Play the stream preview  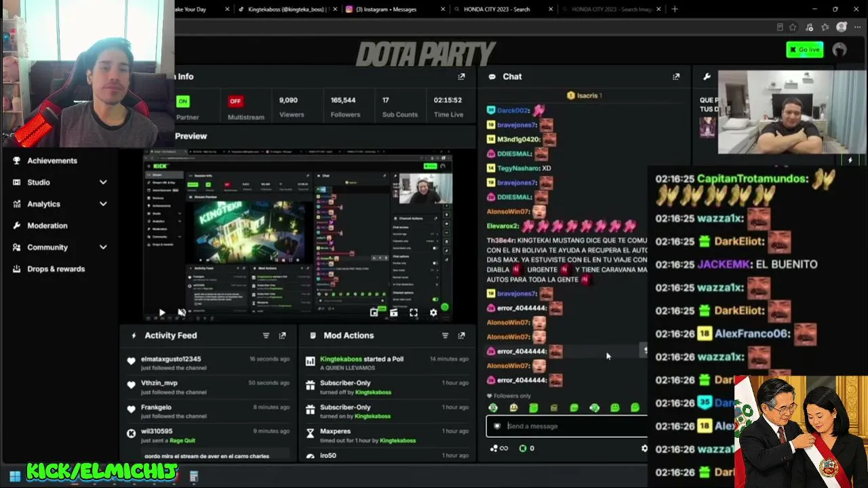(x=161, y=312)
